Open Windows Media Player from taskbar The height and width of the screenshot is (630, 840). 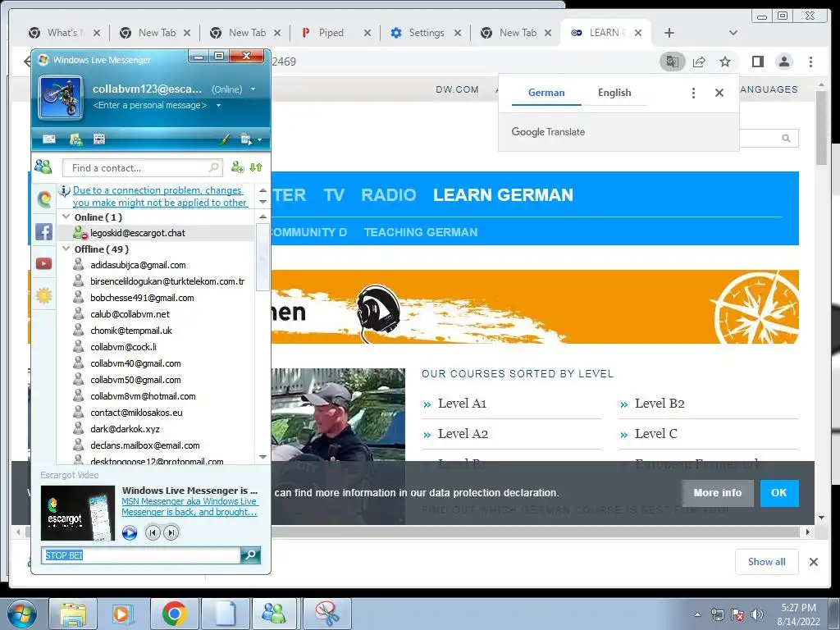pyautogui.click(x=123, y=614)
